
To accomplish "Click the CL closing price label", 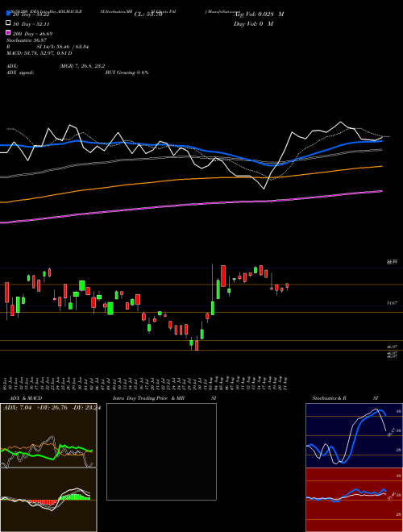I will [148, 15].
